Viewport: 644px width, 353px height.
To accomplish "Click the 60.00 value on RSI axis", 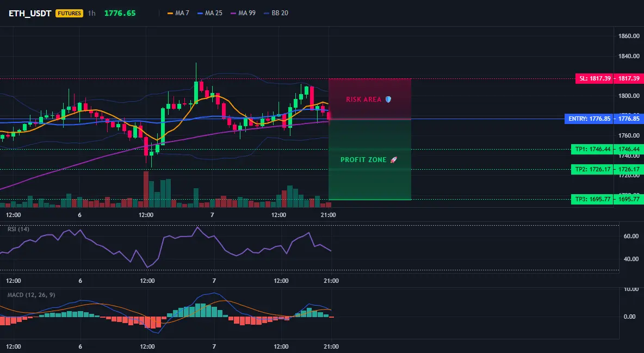I will pyautogui.click(x=631, y=236).
